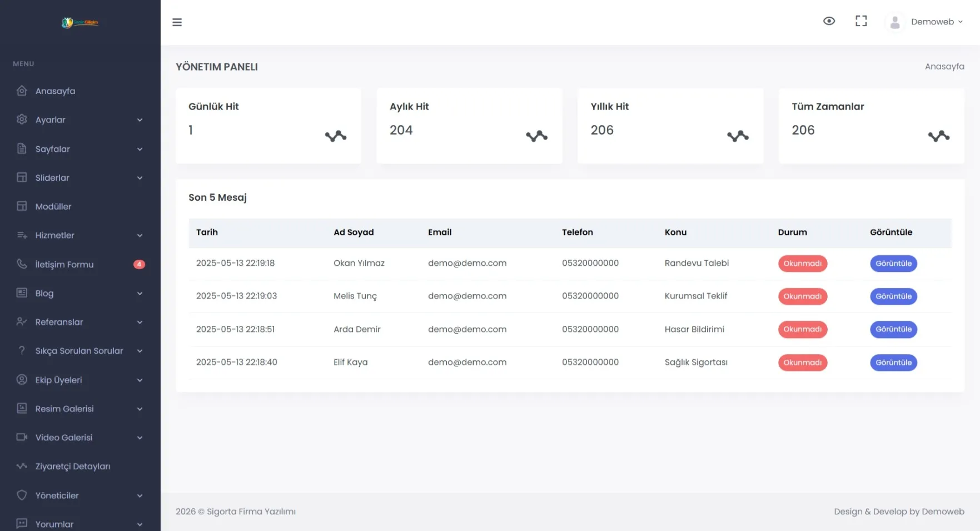Click the Ziyaretçi Detayları activity icon
980x531 pixels.
coord(22,466)
